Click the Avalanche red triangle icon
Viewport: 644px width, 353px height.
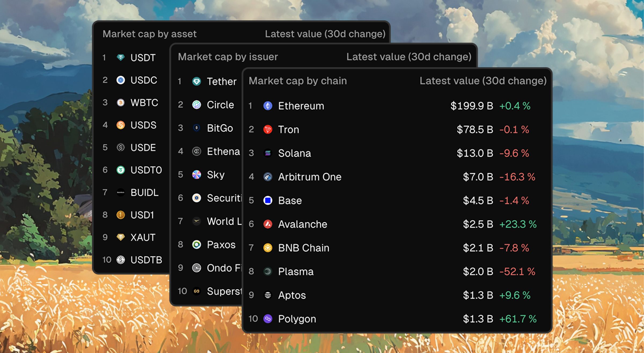[x=268, y=224]
